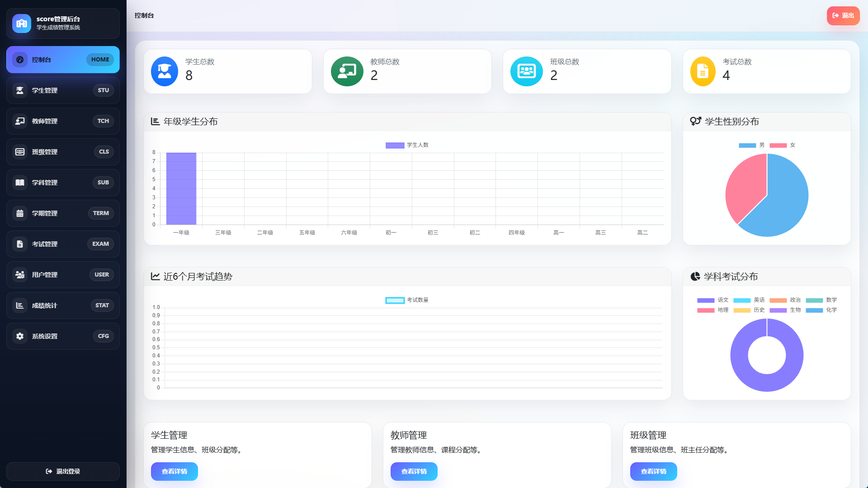
Task: Click the red 退出 button at top right
Action: 843,15
